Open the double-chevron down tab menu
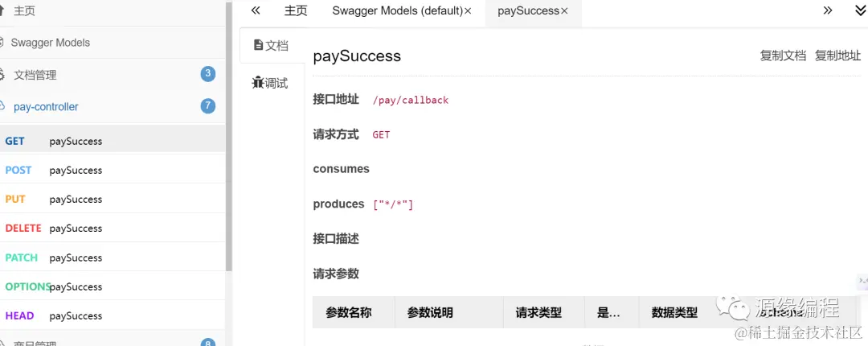 click(x=860, y=10)
